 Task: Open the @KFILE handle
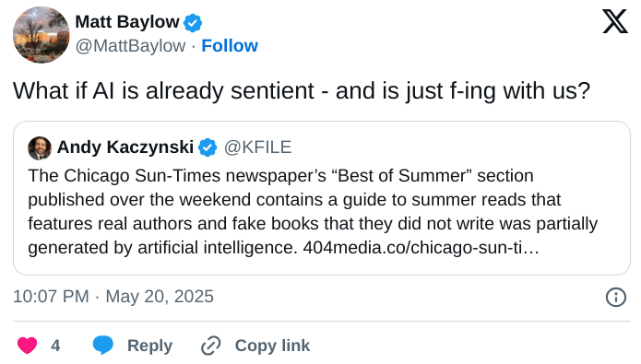coord(257,147)
